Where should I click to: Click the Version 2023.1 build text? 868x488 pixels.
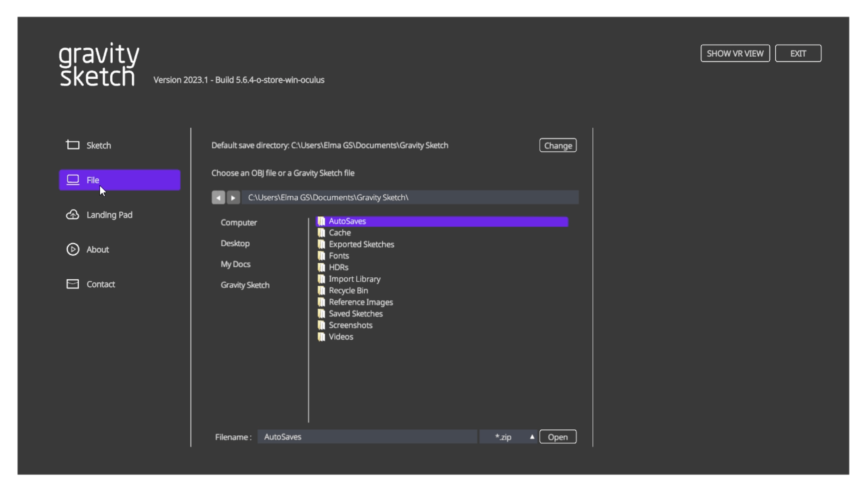(239, 80)
